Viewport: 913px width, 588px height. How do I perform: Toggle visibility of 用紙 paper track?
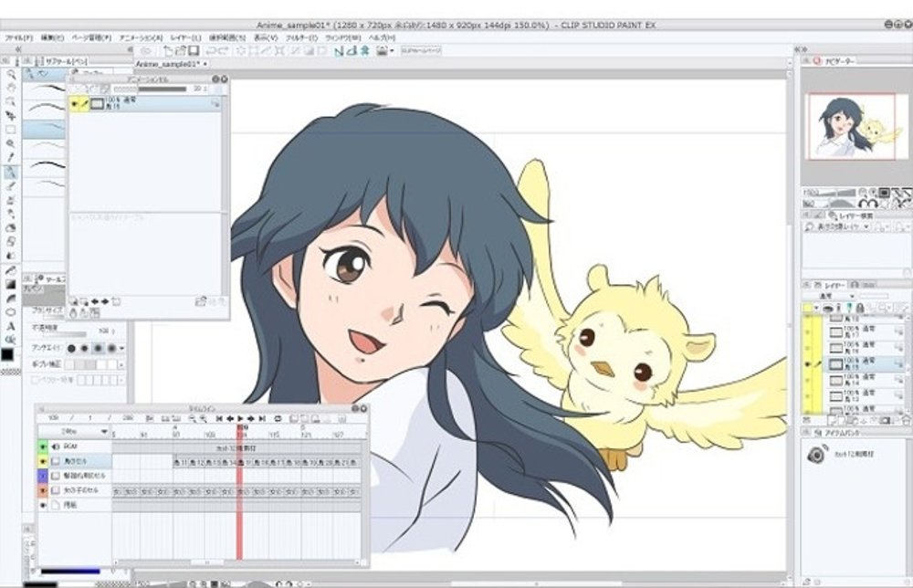(x=43, y=505)
